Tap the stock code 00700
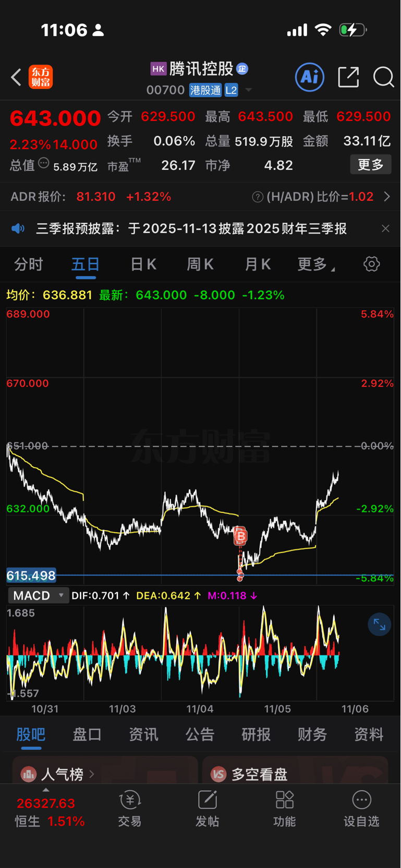This screenshot has width=401, height=868. (x=165, y=90)
